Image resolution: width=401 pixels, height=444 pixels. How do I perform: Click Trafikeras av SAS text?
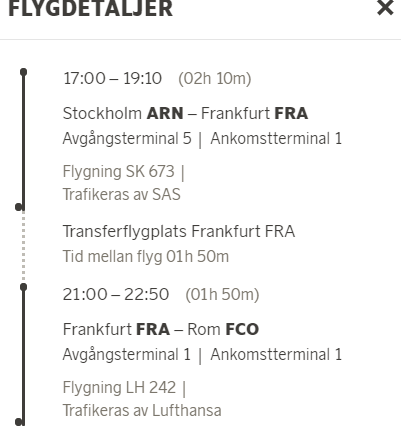(x=122, y=194)
